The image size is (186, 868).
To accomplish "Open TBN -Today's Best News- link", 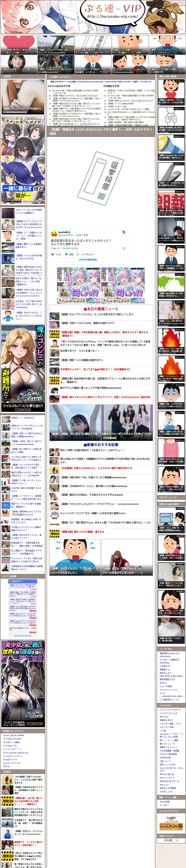I will [x=172, y=676].
